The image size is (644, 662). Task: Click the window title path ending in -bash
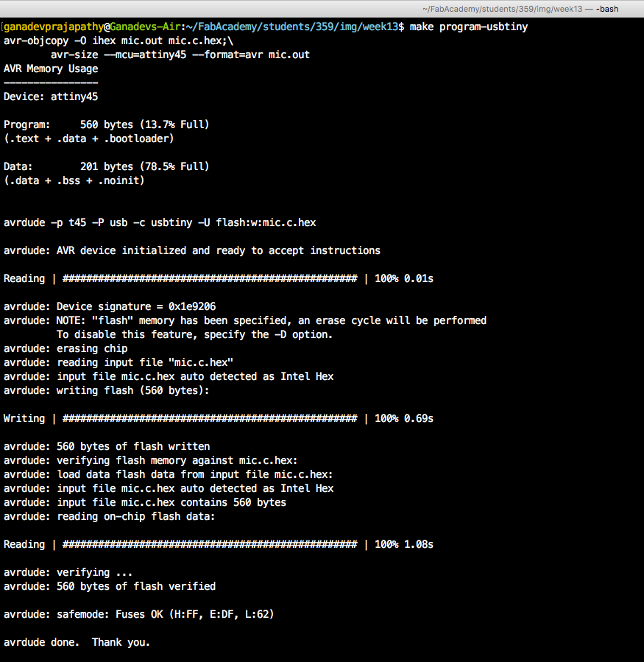coord(520,9)
